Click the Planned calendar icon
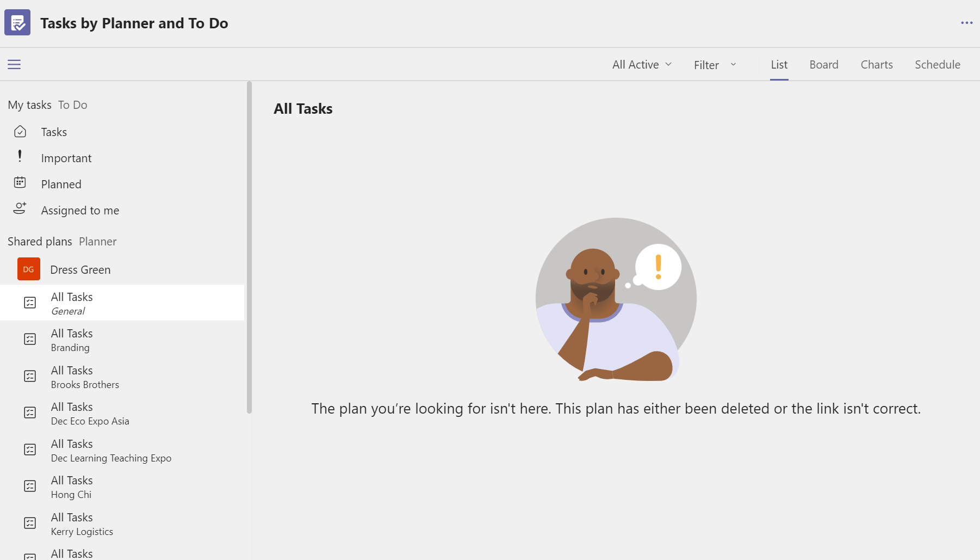 (x=20, y=182)
